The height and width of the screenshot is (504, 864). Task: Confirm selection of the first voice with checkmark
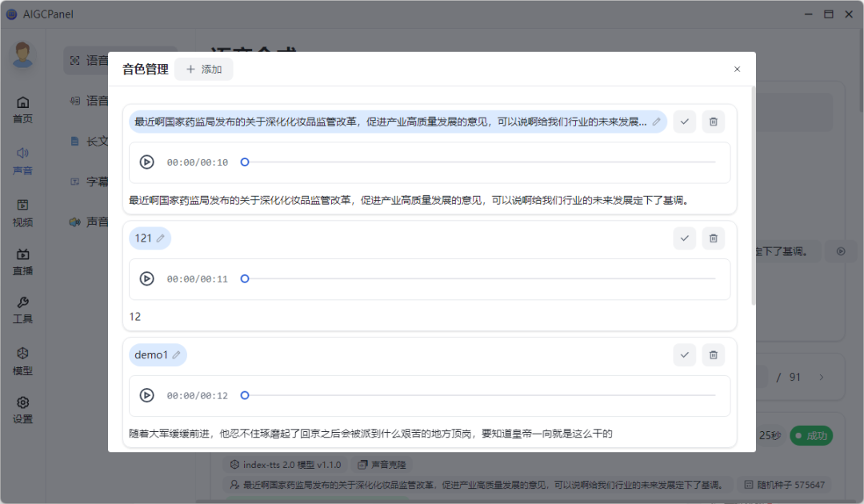point(684,122)
